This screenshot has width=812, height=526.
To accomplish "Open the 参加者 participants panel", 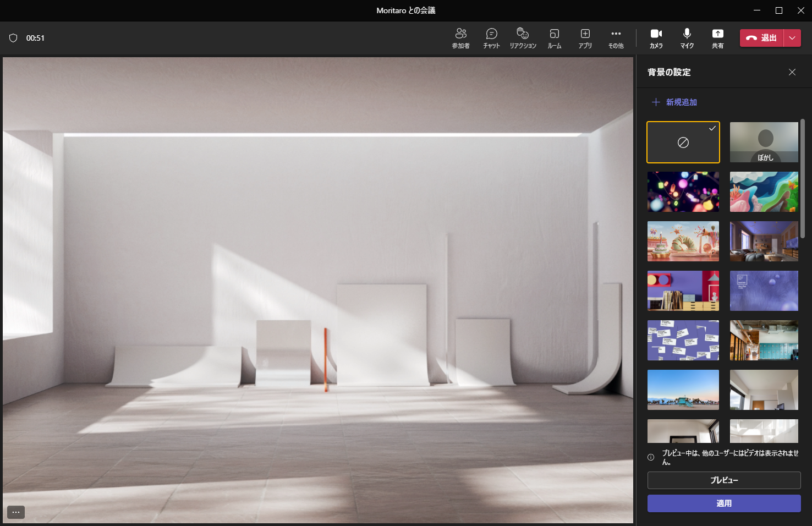I will [x=460, y=38].
